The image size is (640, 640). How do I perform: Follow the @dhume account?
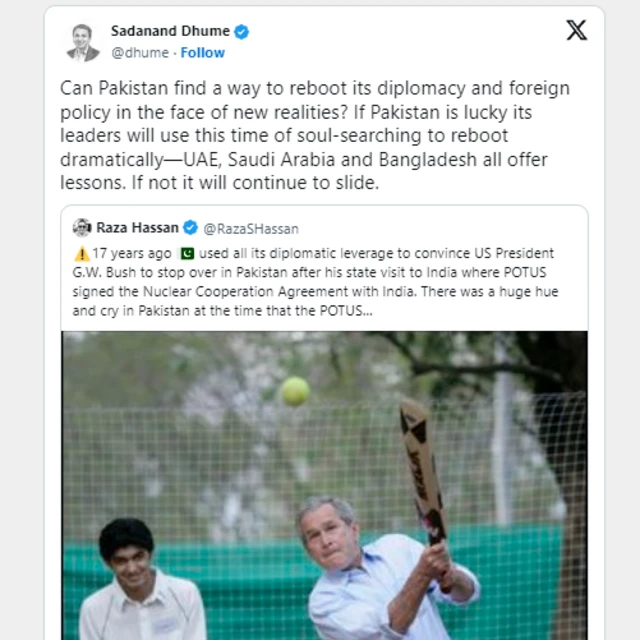202,52
